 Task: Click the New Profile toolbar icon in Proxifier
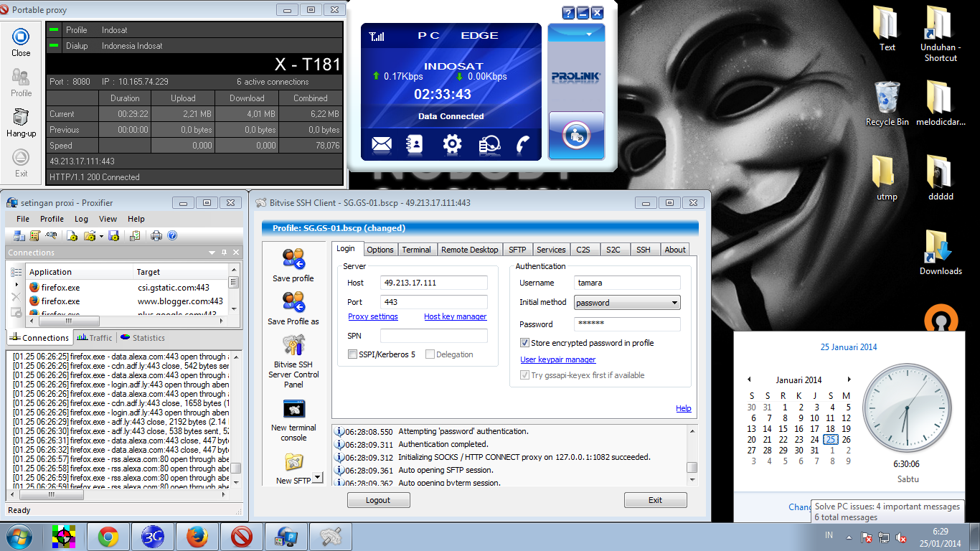(x=72, y=235)
